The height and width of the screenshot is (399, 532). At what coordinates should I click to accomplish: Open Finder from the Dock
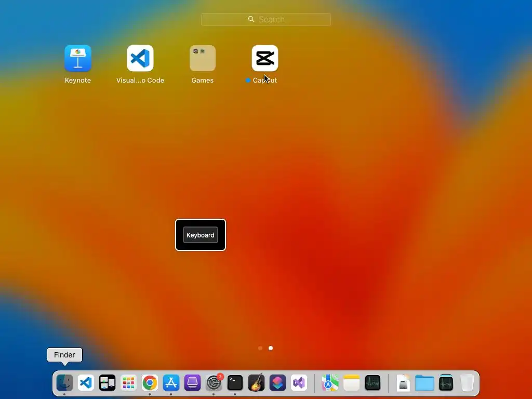tap(64, 383)
